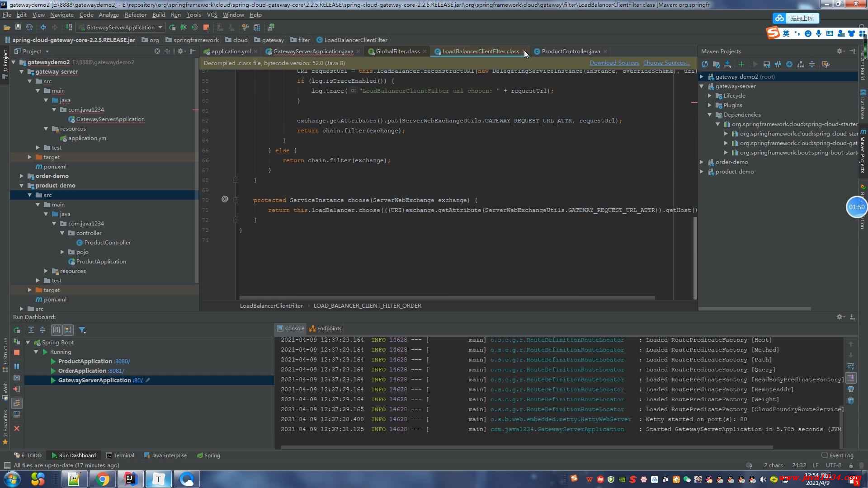Screen dimensions: 868x488
Task: Click Clear All trash icon in console
Action: pyautogui.click(x=851, y=400)
